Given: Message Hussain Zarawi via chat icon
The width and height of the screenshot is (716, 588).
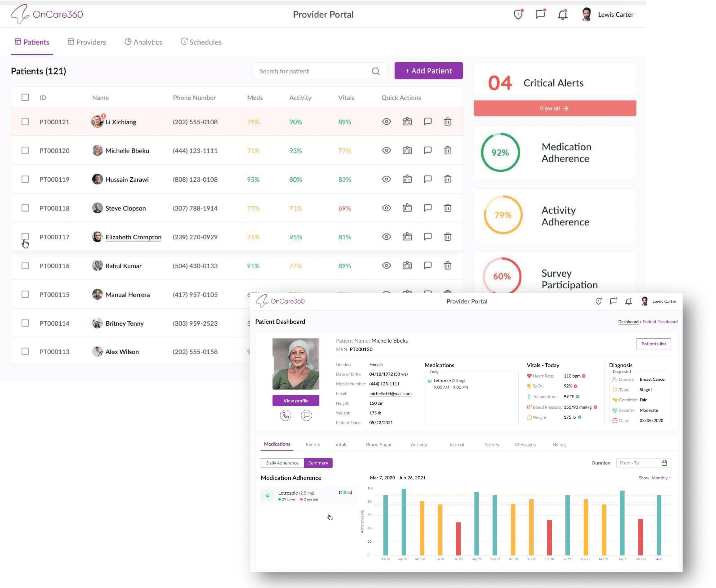Looking at the screenshot, I should pyautogui.click(x=428, y=179).
